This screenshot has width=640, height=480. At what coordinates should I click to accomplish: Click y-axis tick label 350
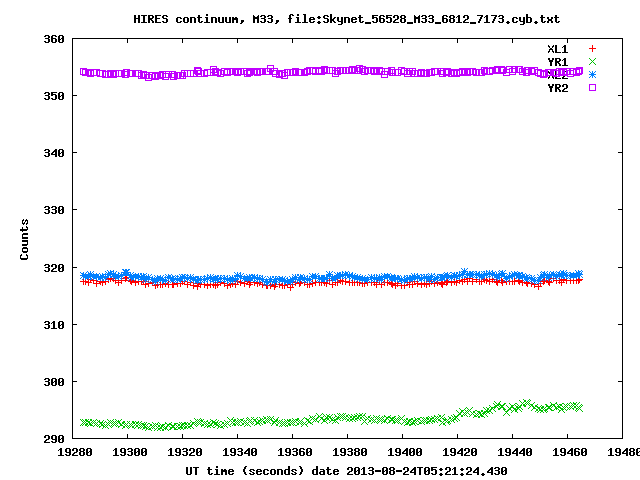(54, 96)
